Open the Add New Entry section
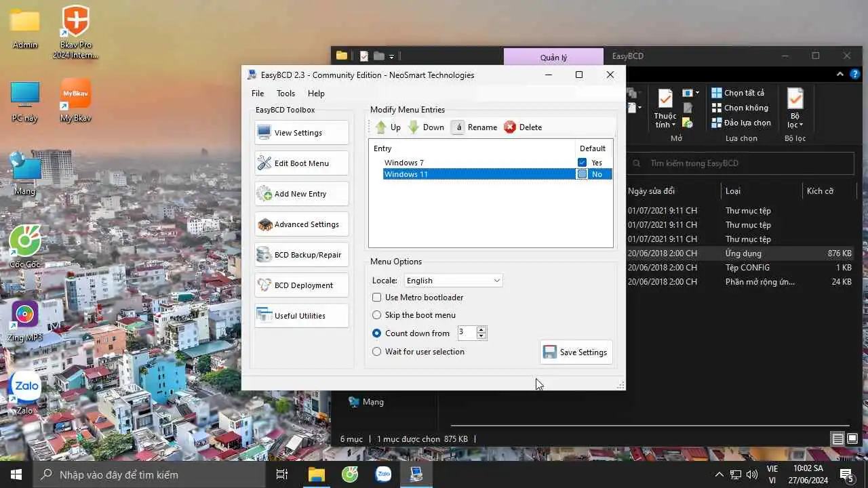Image resolution: width=868 pixels, height=488 pixels. tap(302, 194)
